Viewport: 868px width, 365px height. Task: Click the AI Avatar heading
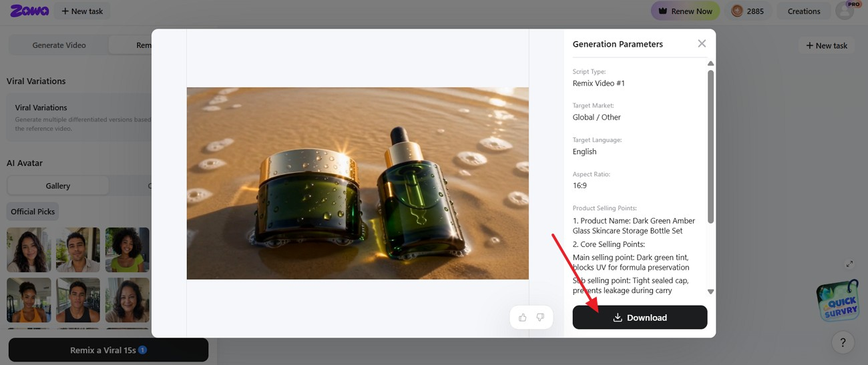click(x=25, y=163)
